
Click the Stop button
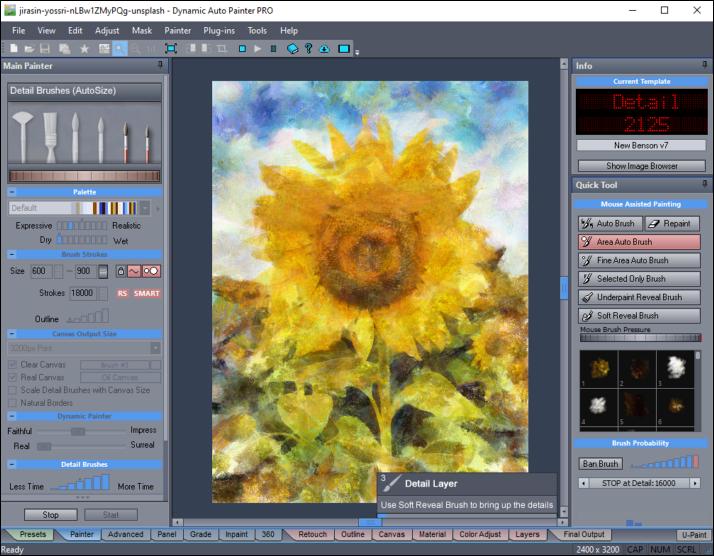tap(51, 515)
